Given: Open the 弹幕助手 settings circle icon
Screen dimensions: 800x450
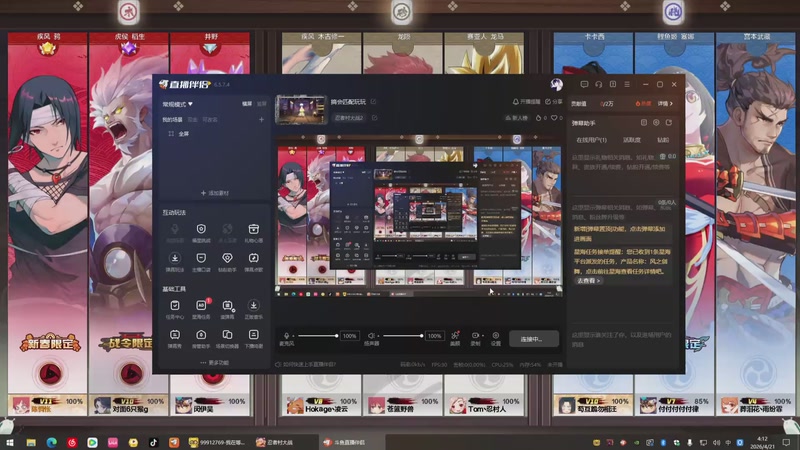Looking at the screenshot, I should coord(656,123).
